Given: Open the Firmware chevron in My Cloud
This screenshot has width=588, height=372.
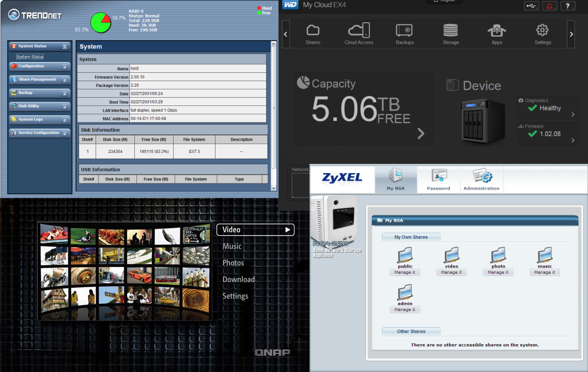Looking at the screenshot, I should 572,140.
